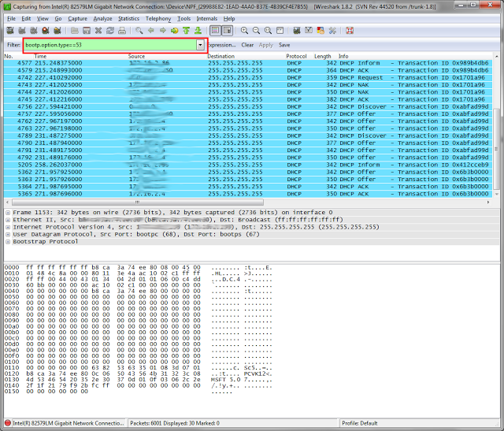The image size is (504, 431).
Task: Click the find packet magnifier icon
Action: click(x=139, y=30)
